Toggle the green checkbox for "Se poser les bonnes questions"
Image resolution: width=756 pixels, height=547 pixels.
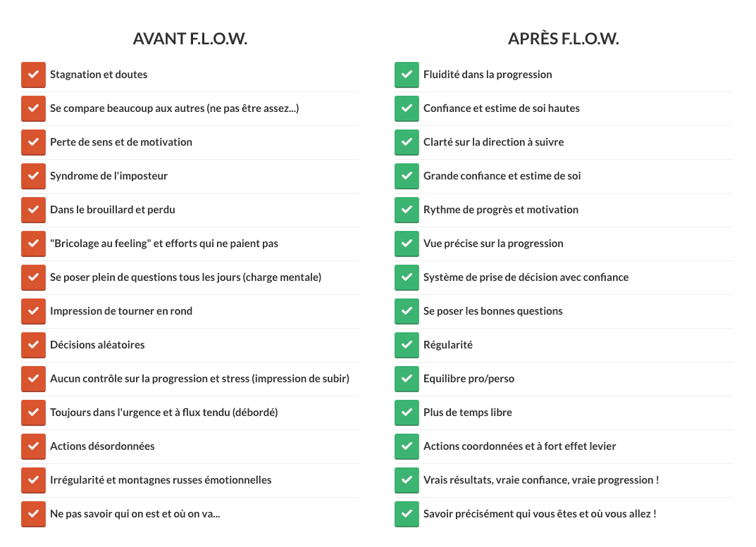(x=407, y=311)
